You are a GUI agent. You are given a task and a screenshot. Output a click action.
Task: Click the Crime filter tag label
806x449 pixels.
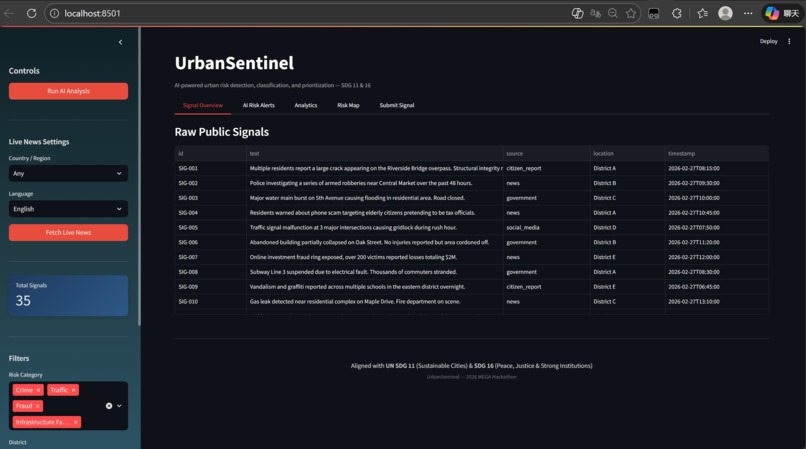point(24,390)
